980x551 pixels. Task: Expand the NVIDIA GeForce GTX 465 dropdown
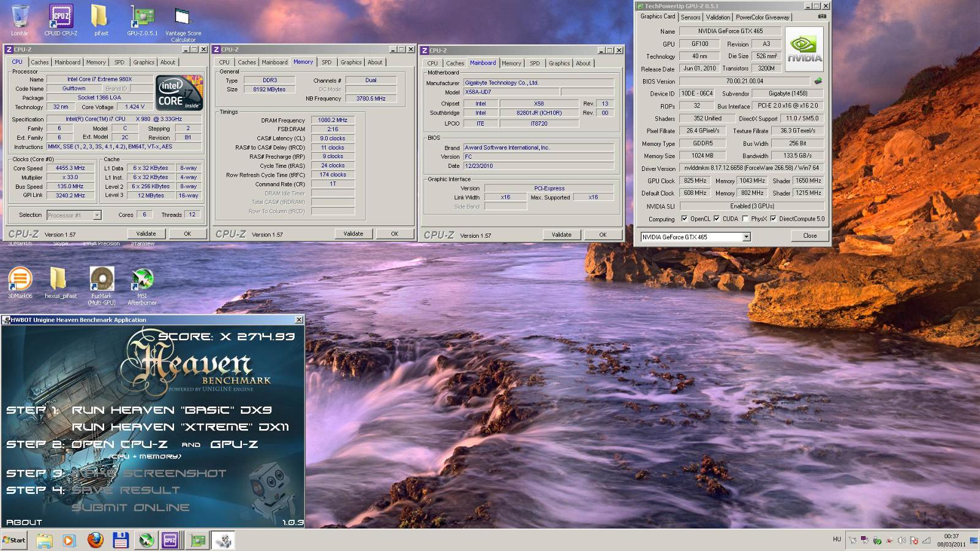(x=746, y=237)
